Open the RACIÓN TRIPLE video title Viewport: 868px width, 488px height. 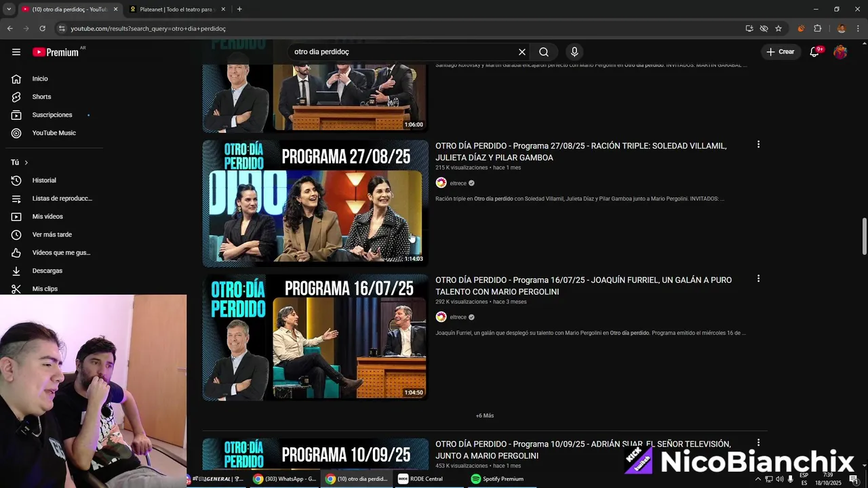pyautogui.click(x=580, y=152)
